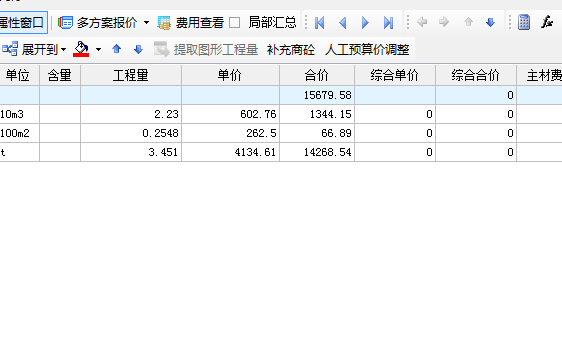562x363 pixels.
Task: Click the grey up arrow icon
Action: [468, 22]
